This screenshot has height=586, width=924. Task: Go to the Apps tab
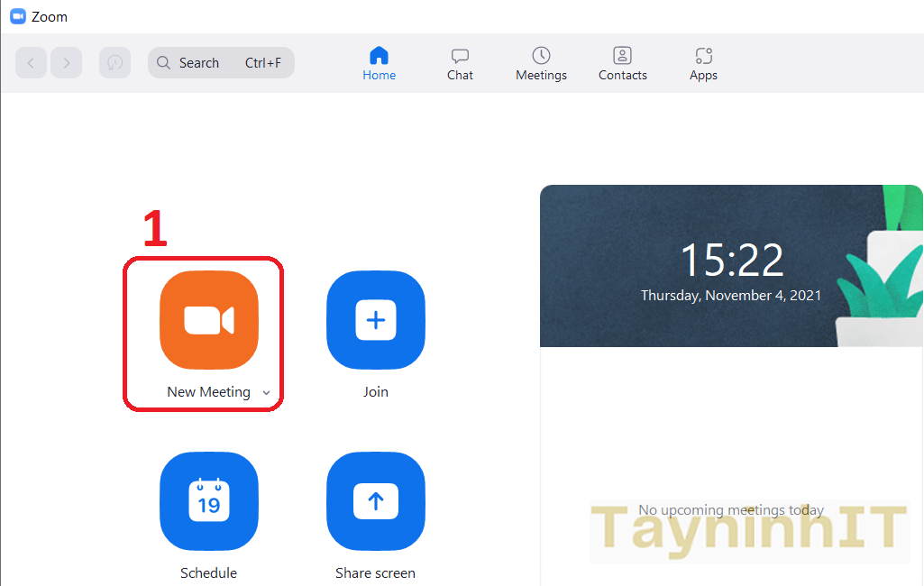(x=703, y=64)
